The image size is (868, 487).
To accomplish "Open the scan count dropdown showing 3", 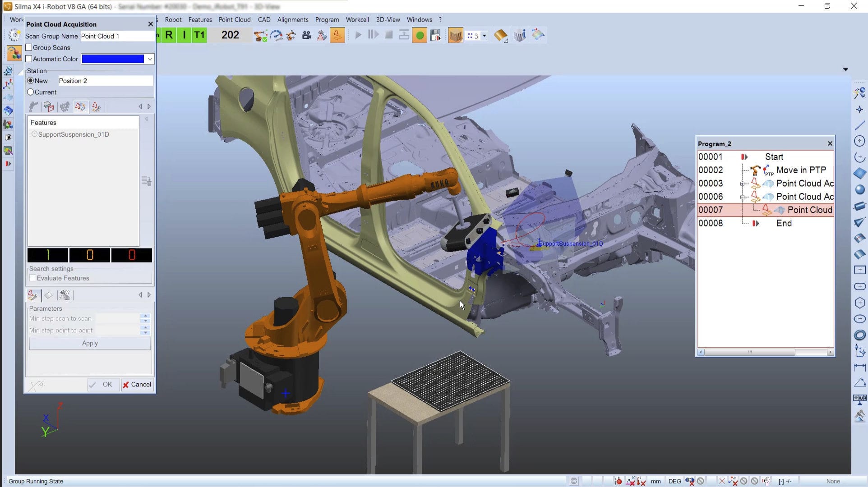I will click(483, 35).
